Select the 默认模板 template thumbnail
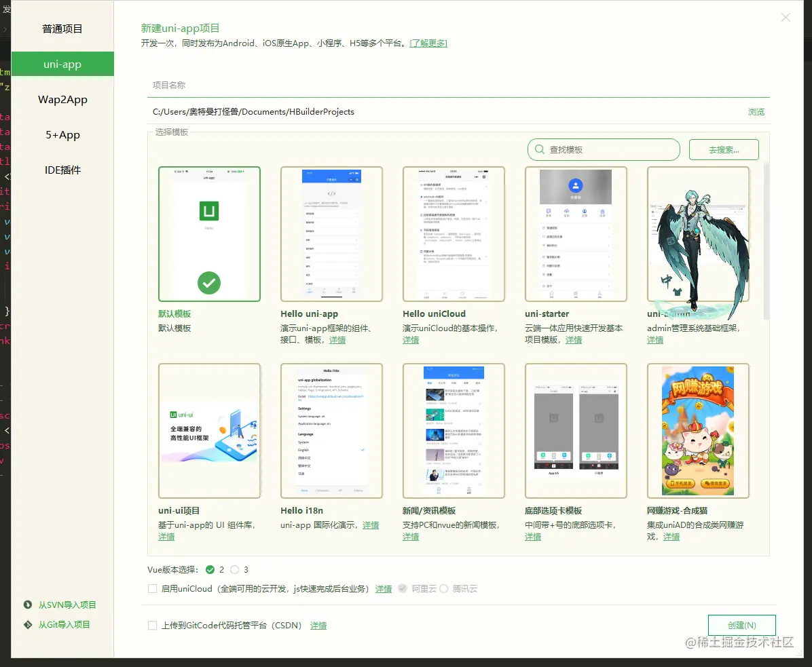 click(x=209, y=234)
